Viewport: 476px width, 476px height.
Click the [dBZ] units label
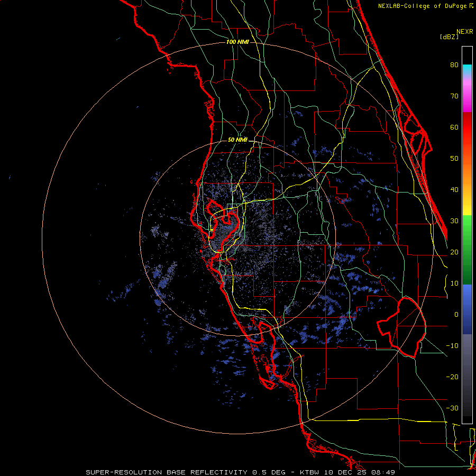(x=449, y=36)
